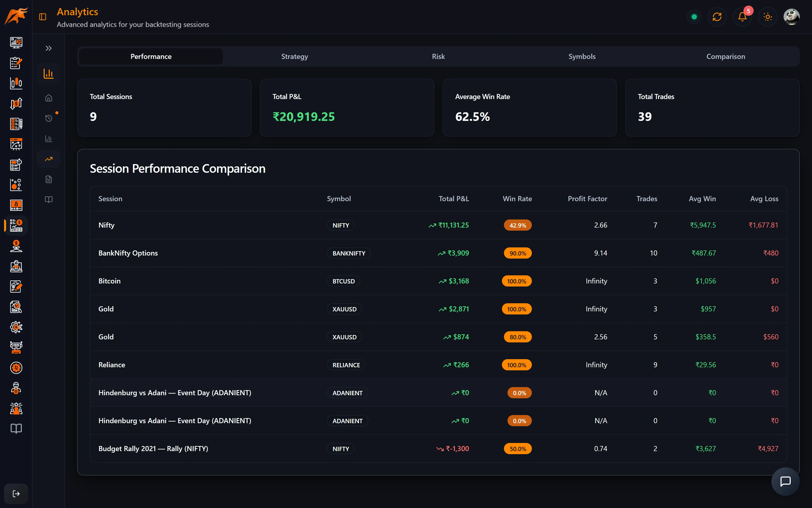This screenshot has width=812, height=508.
Task: Select the Performance tab
Action: pos(151,56)
